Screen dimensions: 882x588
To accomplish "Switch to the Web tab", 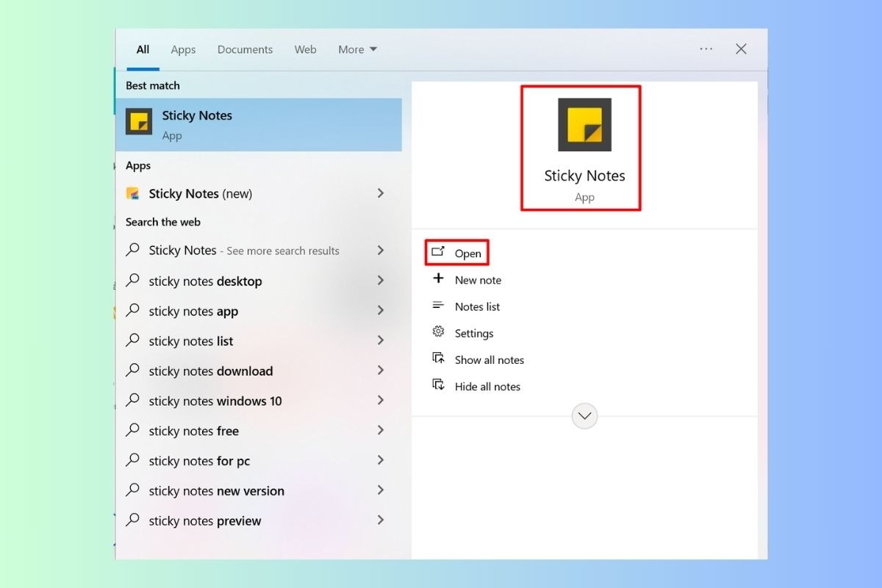I will [305, 49].
